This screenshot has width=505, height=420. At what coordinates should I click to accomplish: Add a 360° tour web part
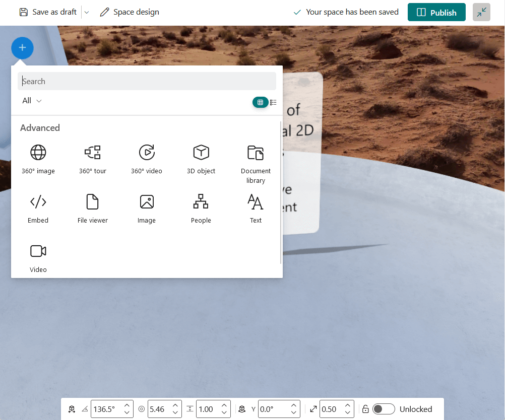point(93,160)
